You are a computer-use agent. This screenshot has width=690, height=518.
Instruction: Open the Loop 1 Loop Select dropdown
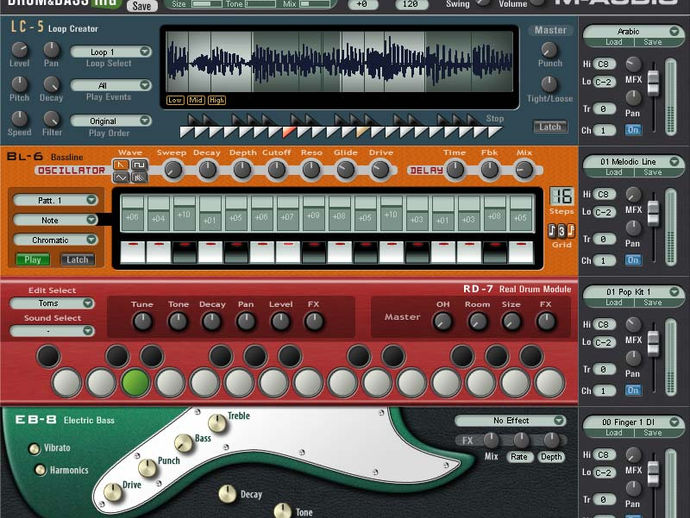111,51
